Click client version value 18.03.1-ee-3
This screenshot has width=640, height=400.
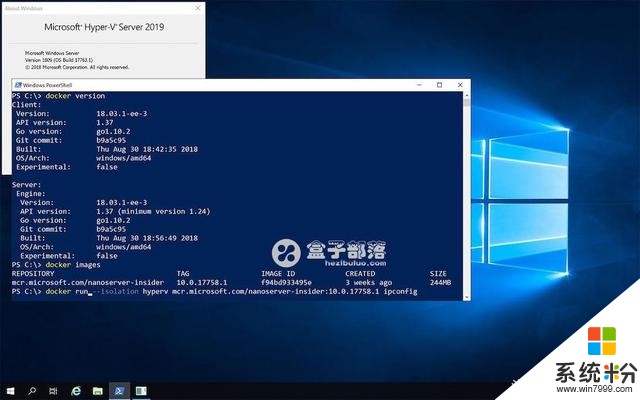click(x=122, y=114)
